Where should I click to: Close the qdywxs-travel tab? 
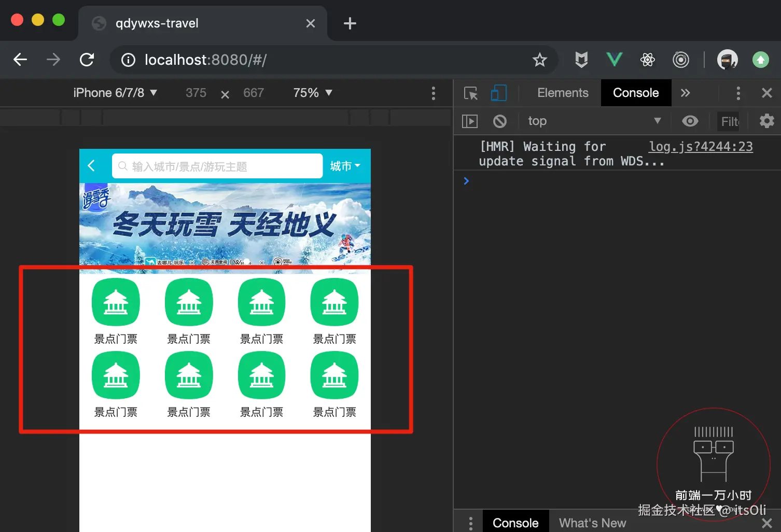pos(311,23)
